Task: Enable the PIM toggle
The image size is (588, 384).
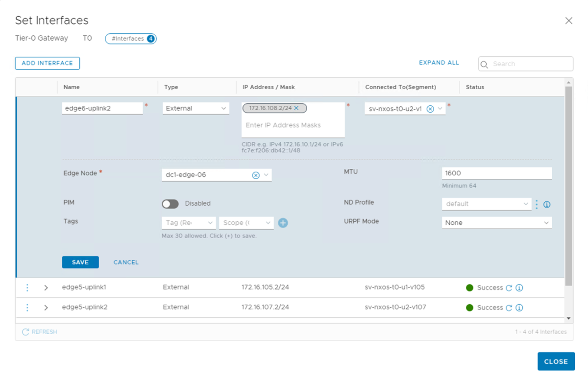Action: tap(170, 203)
